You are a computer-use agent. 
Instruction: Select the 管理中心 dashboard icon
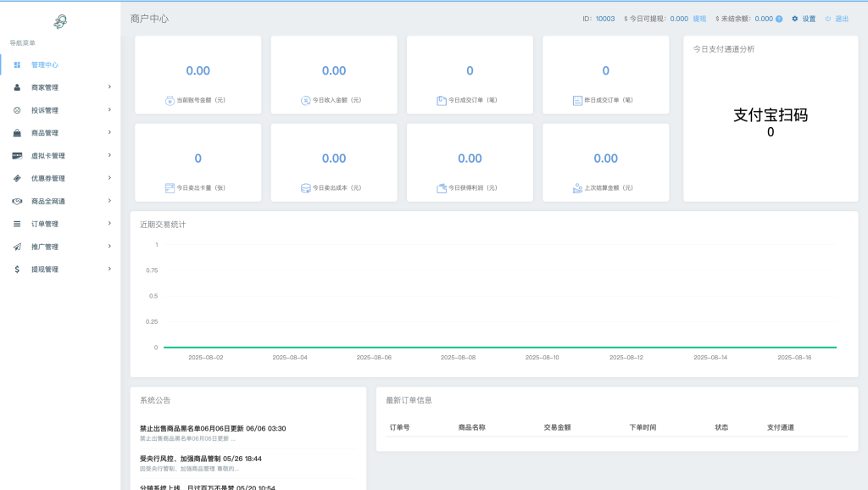(19, 64)
